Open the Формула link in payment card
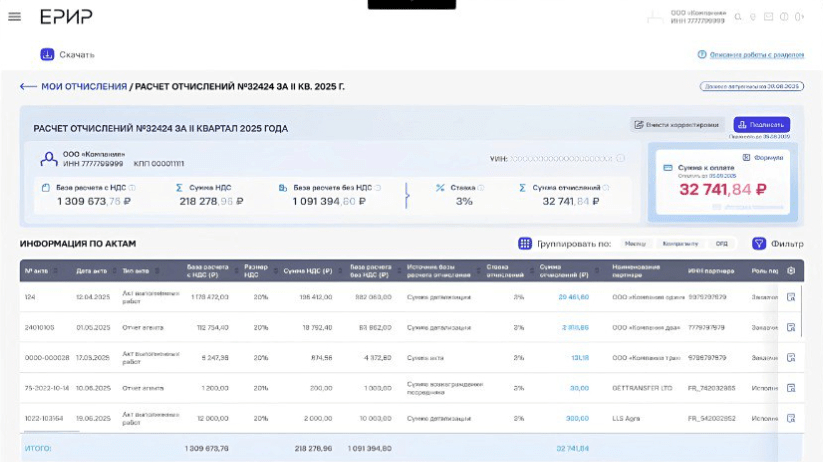The height and width of the screenshot is (462, 823). pos(769,157)
